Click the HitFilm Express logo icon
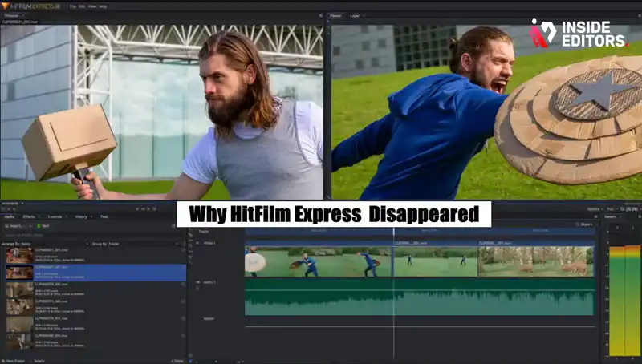Image resolution: width=642 pixels, height=364 pixels. (x=6, y=6)
